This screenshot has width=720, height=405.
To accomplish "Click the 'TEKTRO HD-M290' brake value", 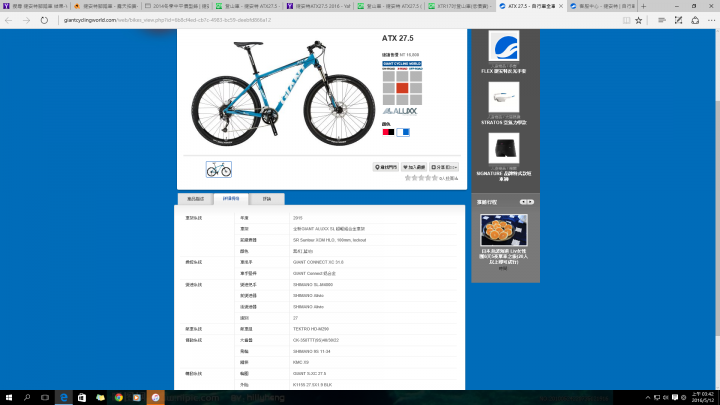I will pyautogui.click(x=311, y=329).
